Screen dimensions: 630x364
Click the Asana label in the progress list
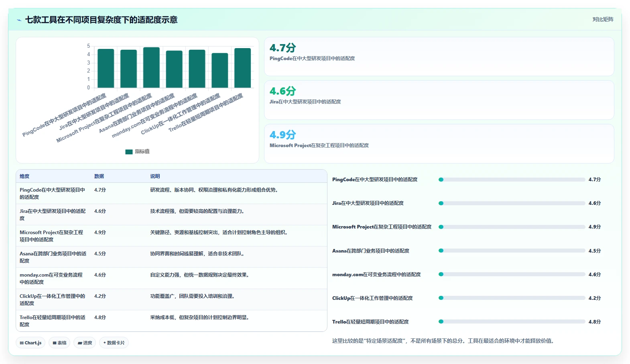pos(371,251)
